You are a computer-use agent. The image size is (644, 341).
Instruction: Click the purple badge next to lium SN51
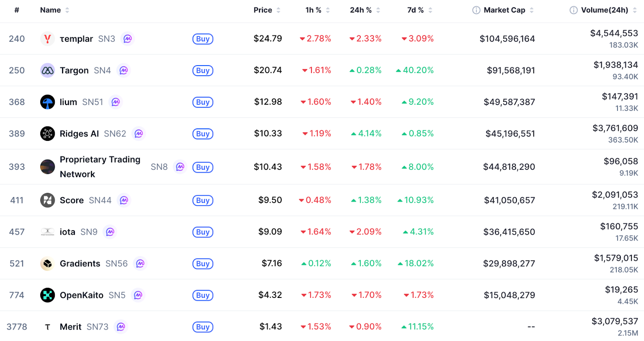(116, 102)
